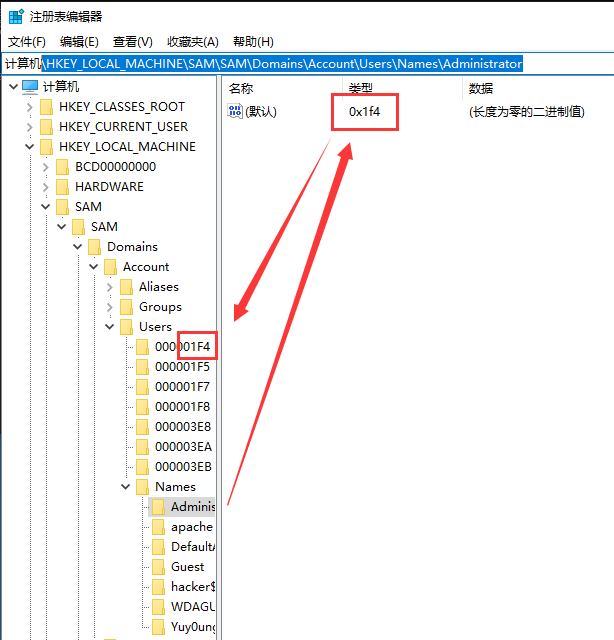This screenshot has width=614, height=640.
Task: Expand the HARDWARE key chevron
Action: (x=45, y=187)
